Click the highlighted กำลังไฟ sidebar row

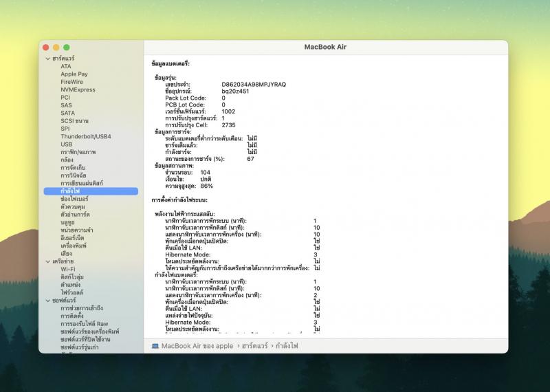coord(91,191)
